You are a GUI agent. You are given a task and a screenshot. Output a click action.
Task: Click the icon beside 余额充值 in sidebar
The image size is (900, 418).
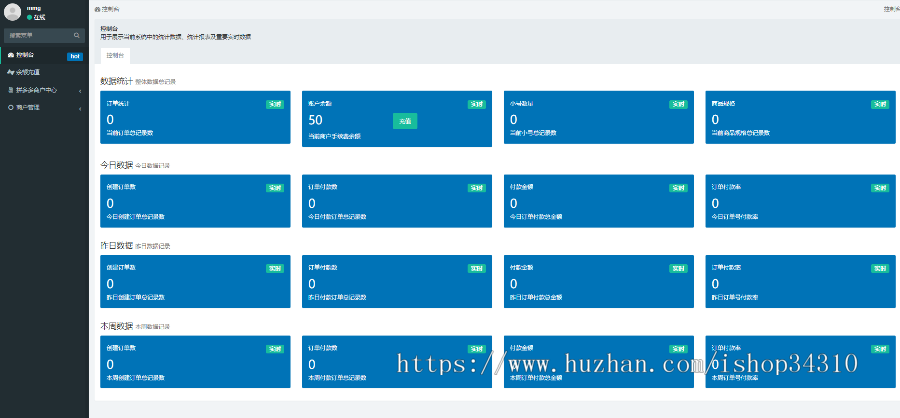tap(11, 72)
